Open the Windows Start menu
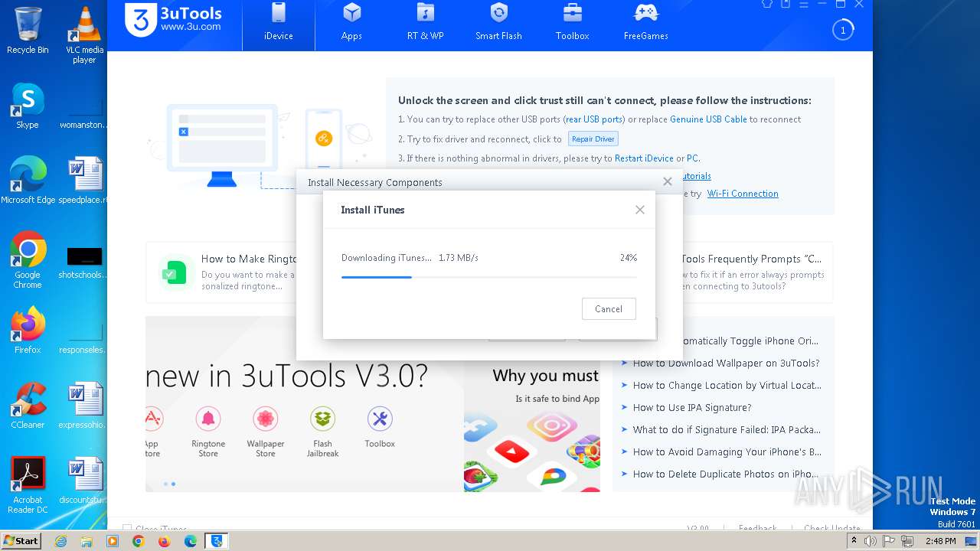 21,541
